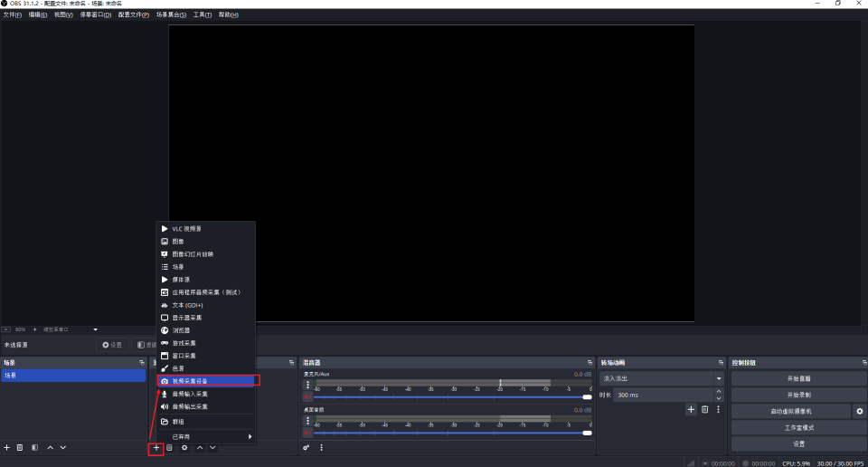
Task: Pop out the 场景 dock panel icon
Action: (x=142, y=362)
